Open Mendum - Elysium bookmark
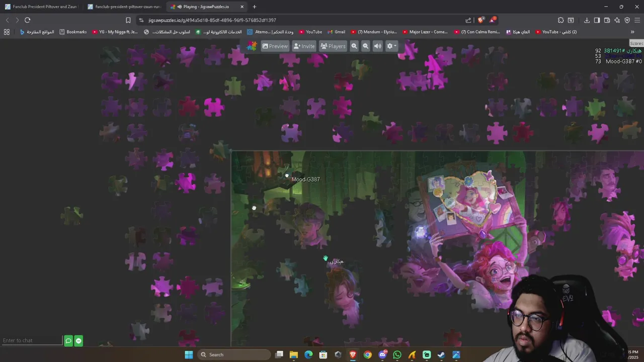The image size is (644, 362). point(374,32)
